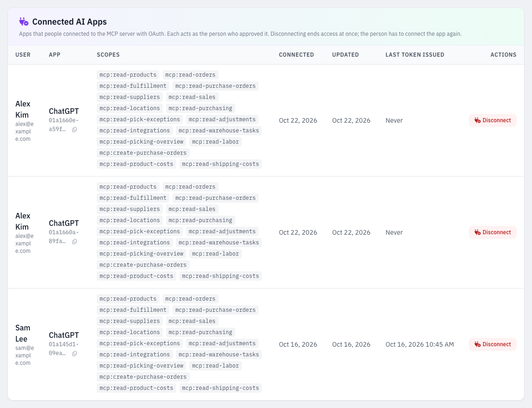This screenshot has width=532, height=408.
Task: Click the mcp:create-purchase-orders tag in Sam Lee's row
Action: point(143,377)
